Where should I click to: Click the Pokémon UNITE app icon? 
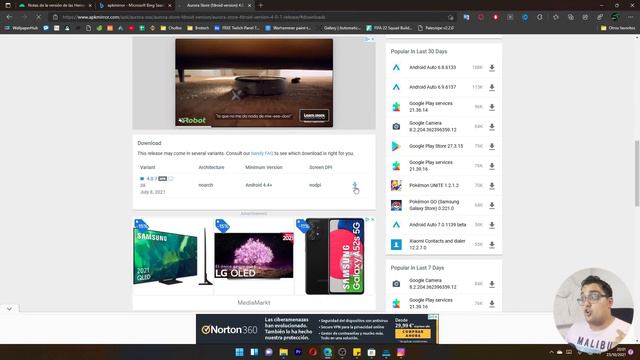point(396,185)
